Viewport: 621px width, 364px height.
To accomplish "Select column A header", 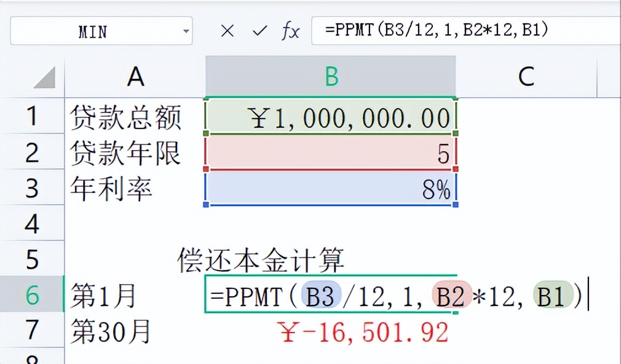I will coord(135,76).
